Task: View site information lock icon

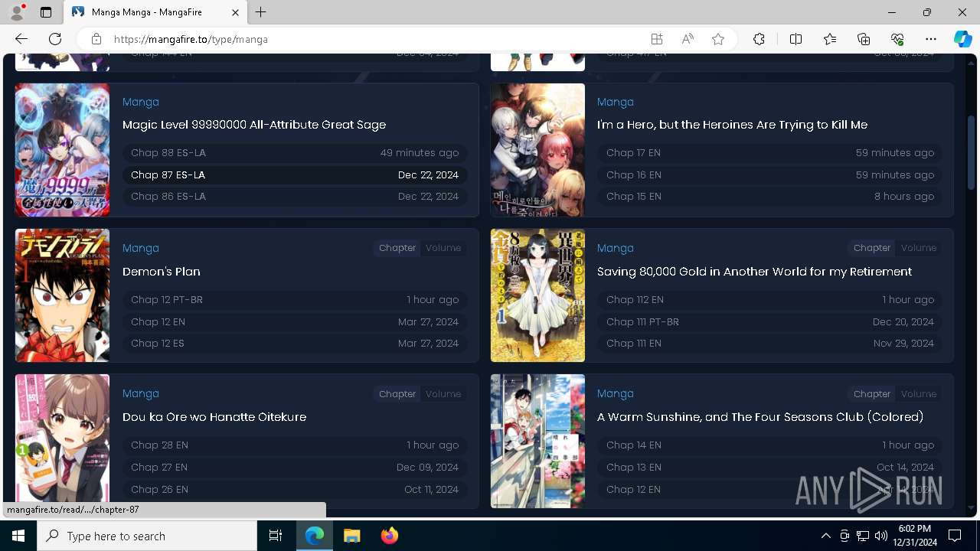Action: tap(96, 39)
